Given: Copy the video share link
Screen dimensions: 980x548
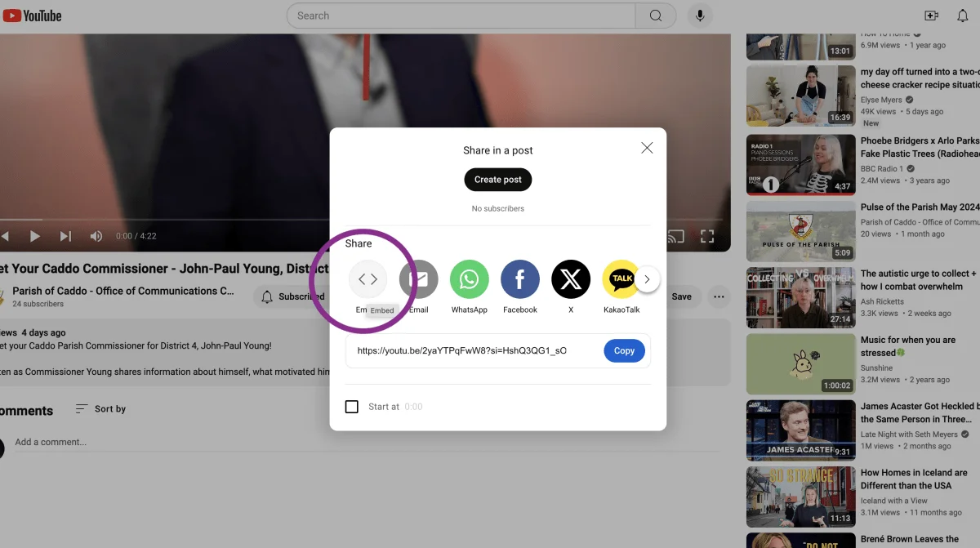Looking at the screenshot, I should [624, 350].
